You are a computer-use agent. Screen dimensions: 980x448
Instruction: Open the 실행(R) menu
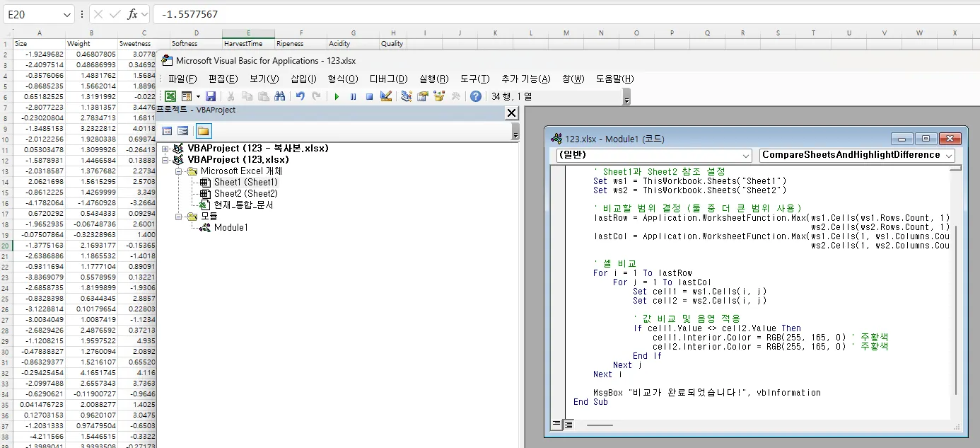[434, 79]
